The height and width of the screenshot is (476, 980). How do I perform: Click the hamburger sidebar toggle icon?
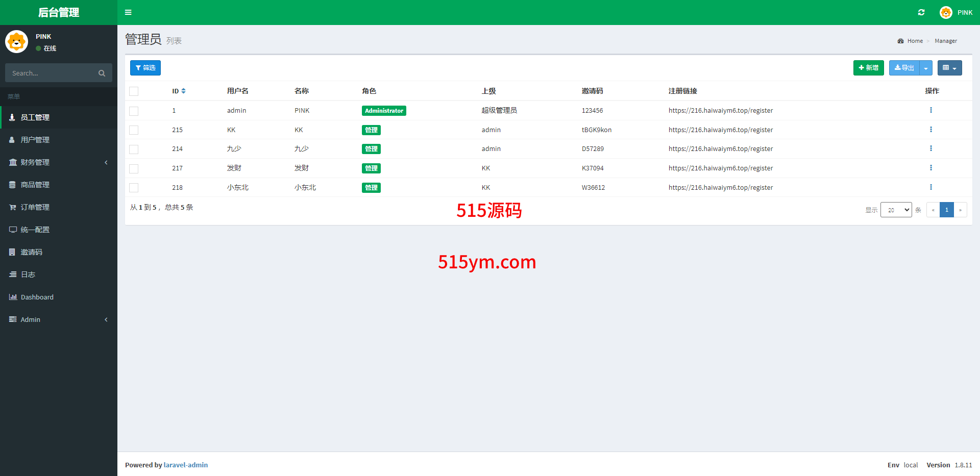pos(128,12)
